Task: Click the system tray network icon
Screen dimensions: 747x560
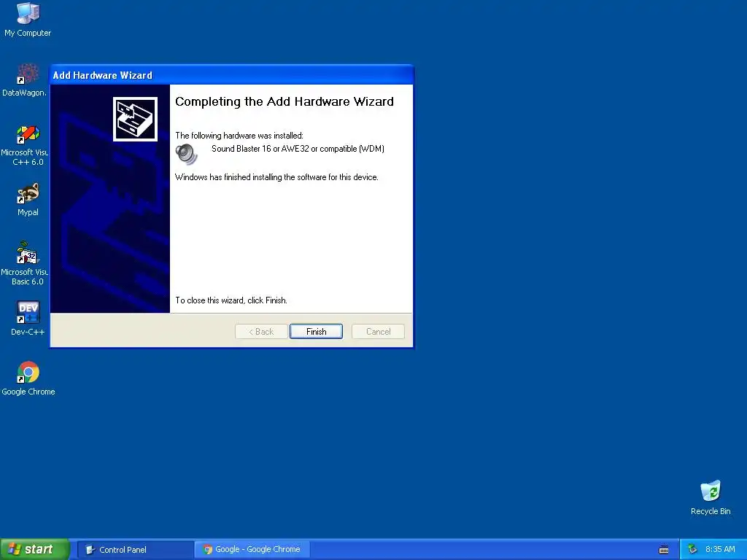Action: pos(693,550)
